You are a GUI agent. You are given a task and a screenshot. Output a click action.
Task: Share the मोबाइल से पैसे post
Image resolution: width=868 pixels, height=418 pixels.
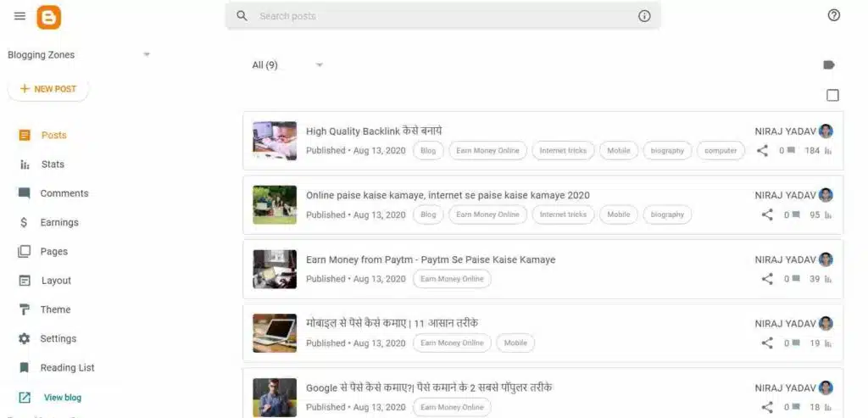766,343
